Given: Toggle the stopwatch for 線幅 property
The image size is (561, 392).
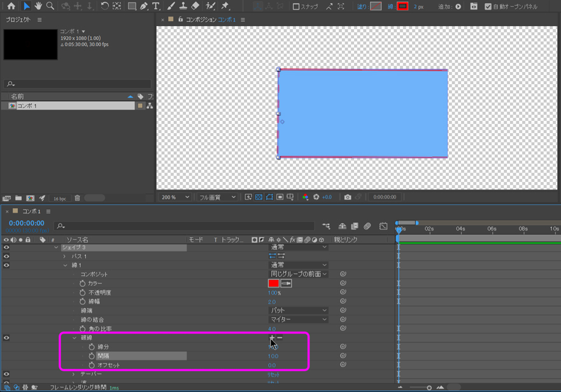Looking at the screenshot, I should (83, 302).
